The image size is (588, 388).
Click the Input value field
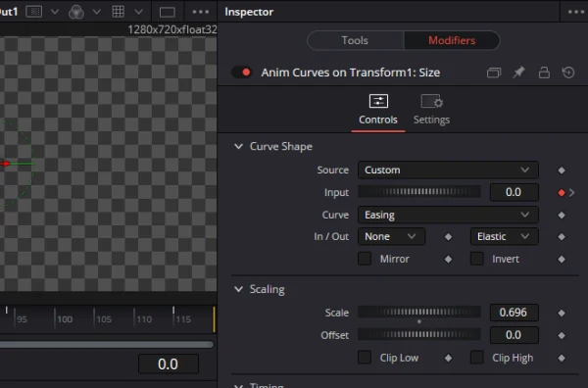click(x=514, y=192)
